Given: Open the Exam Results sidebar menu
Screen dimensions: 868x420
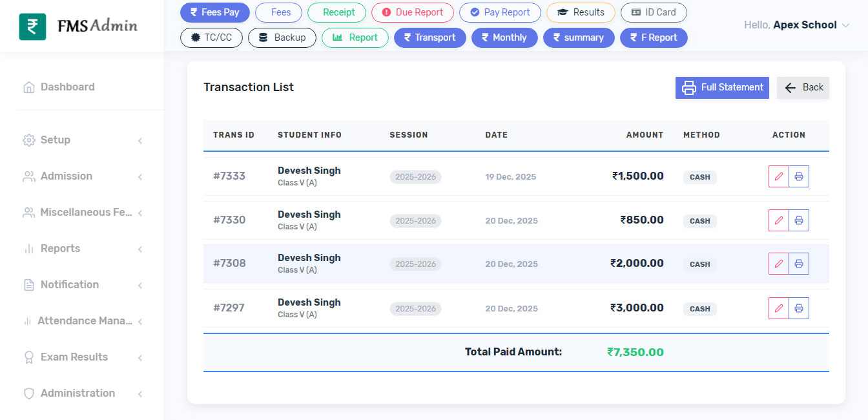Looking at the screenshot, I should (x=82, y=357).
